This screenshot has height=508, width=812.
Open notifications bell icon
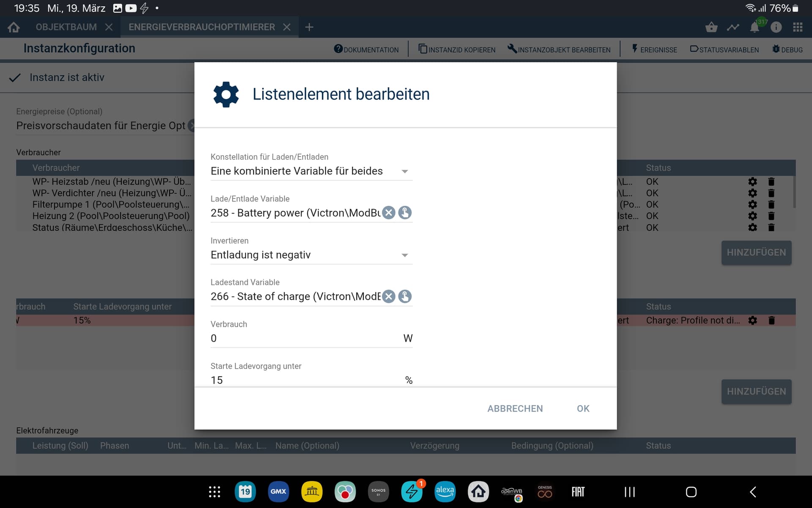(x=754, y=27)
